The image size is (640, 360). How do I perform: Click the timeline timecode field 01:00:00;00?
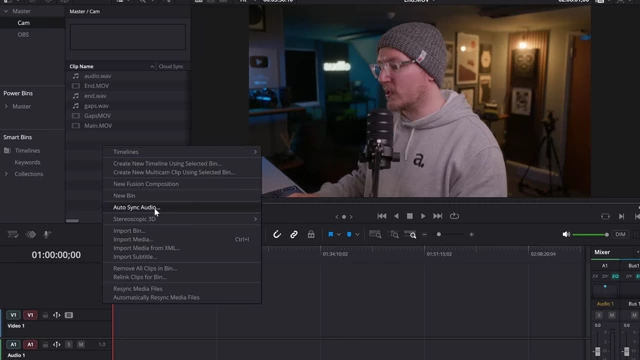coord(56,255)
